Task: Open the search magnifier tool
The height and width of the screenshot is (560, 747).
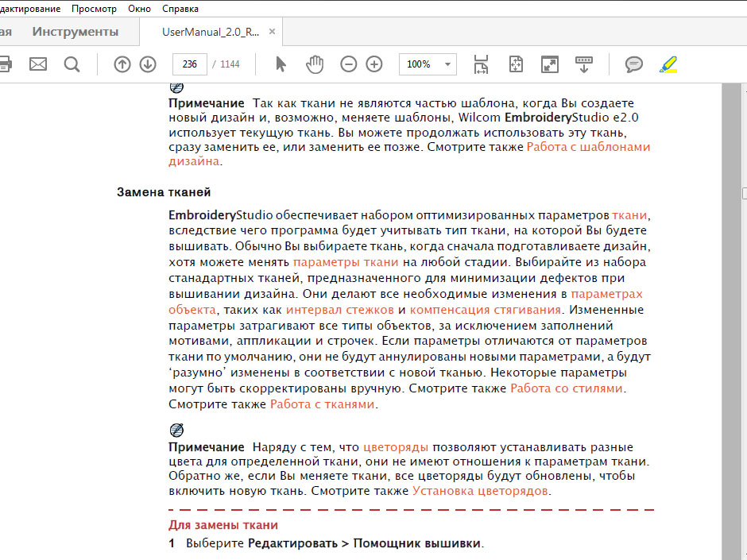Action: [x=72, y=64]
